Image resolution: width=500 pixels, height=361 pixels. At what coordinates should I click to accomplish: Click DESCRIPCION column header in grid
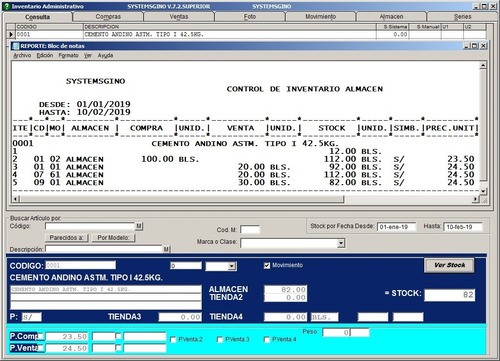point(230,27)
